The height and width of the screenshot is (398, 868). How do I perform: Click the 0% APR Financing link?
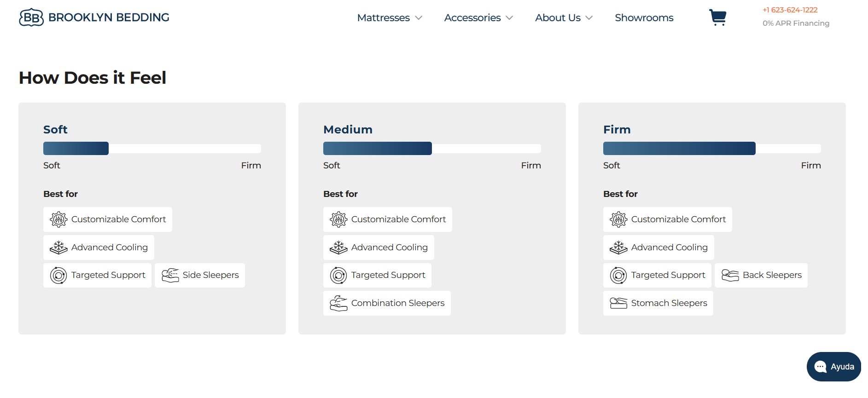tap(796, 23)
